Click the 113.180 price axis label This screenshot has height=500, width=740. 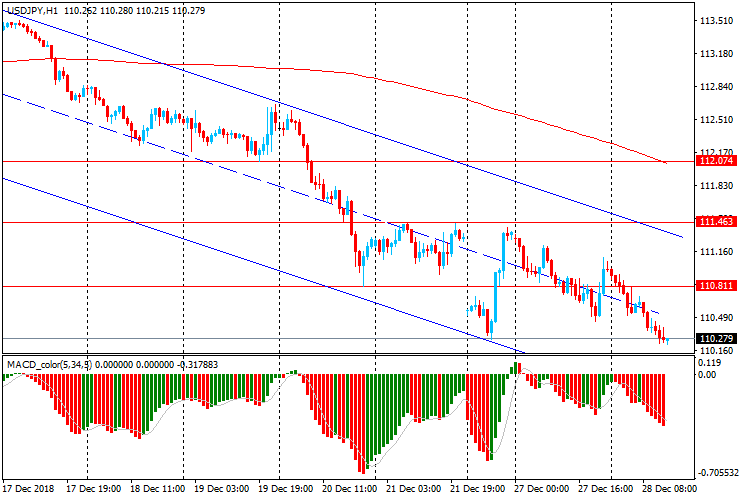point(716,54)
